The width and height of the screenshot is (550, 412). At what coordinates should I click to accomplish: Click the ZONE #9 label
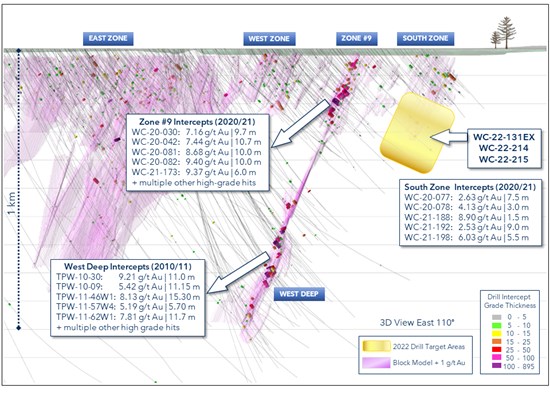pyautogui.click(x=357, y=39)
